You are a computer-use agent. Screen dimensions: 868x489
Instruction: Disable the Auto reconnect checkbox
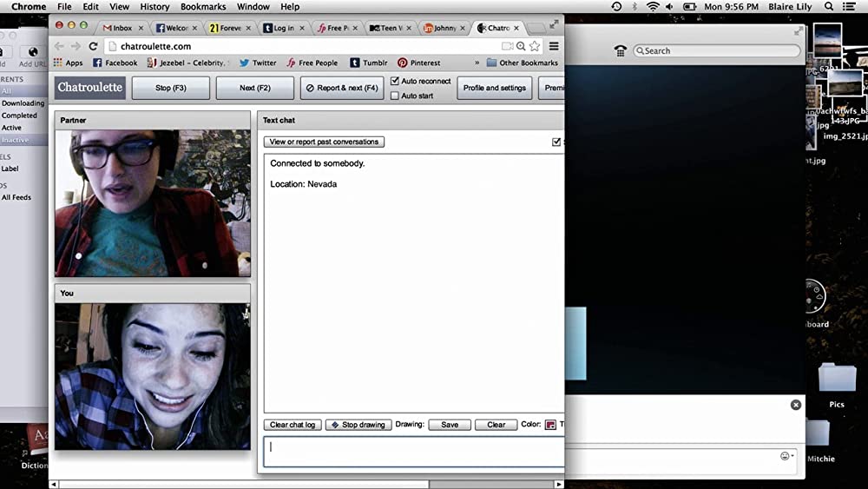click(395, 82)
